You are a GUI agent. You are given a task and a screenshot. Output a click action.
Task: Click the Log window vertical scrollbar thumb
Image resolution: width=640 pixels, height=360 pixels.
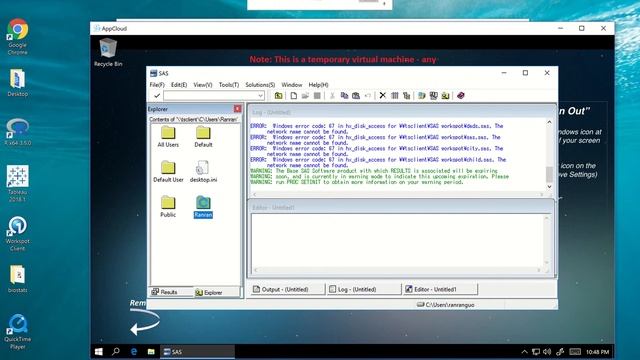(x=549, y=174)
